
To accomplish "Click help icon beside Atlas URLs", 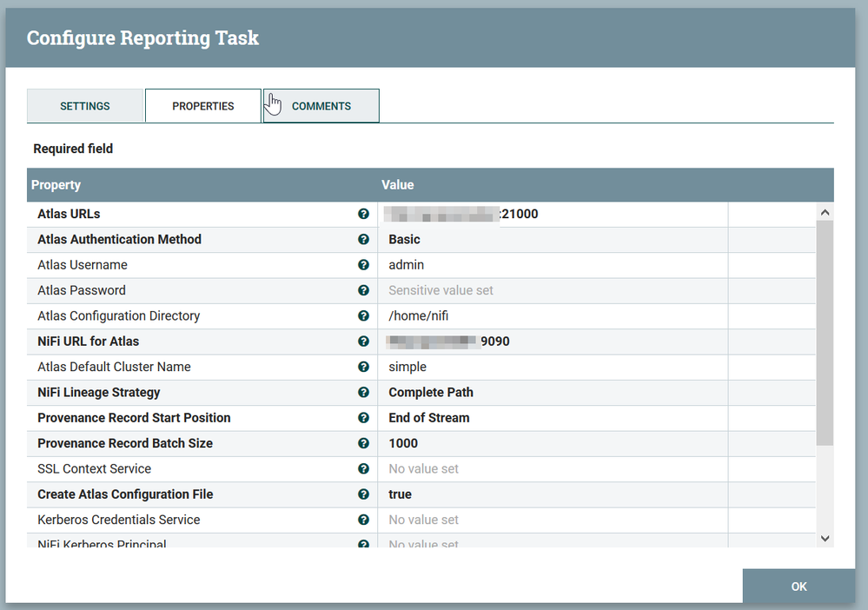I will point(363,214).
